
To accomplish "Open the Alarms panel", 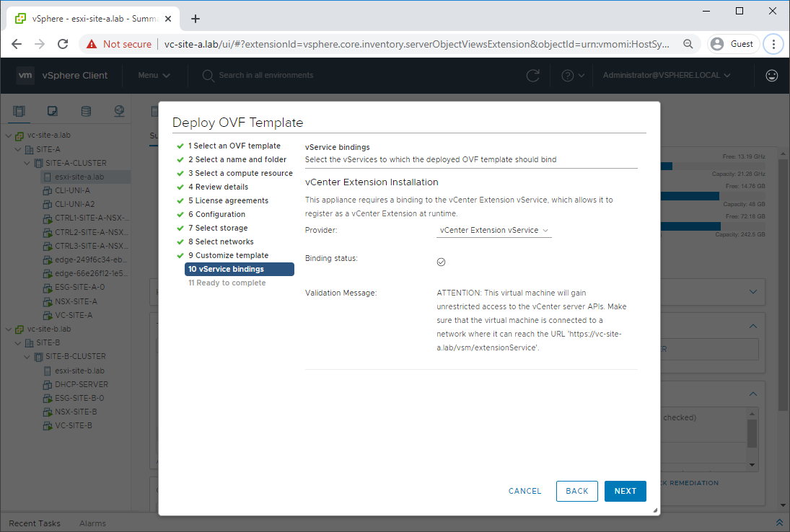I will point(92,523).
